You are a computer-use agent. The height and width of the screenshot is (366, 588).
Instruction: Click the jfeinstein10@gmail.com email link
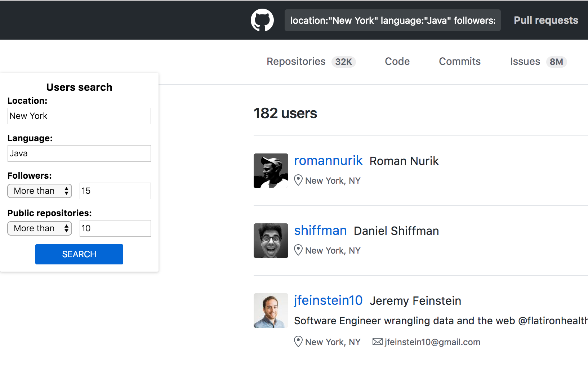click(432, 342)
